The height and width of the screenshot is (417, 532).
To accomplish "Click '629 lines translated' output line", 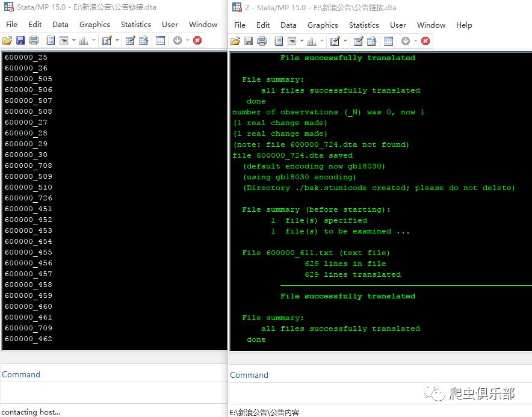I will (353, 274).
